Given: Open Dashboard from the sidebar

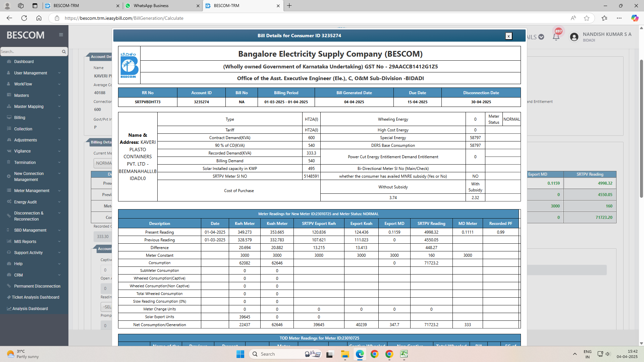Looking at the screenshot, I should tap(24, 62).
